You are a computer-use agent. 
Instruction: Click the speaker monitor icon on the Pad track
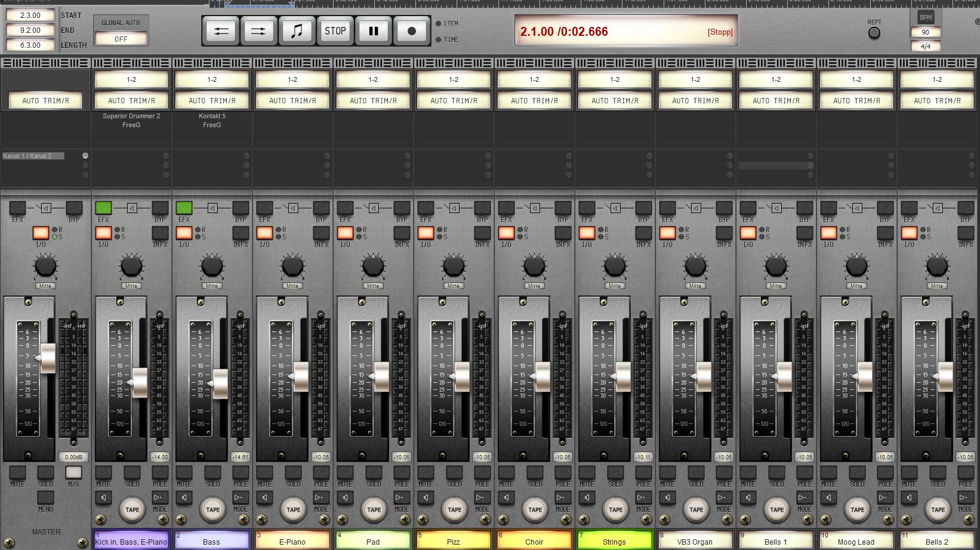346,497
